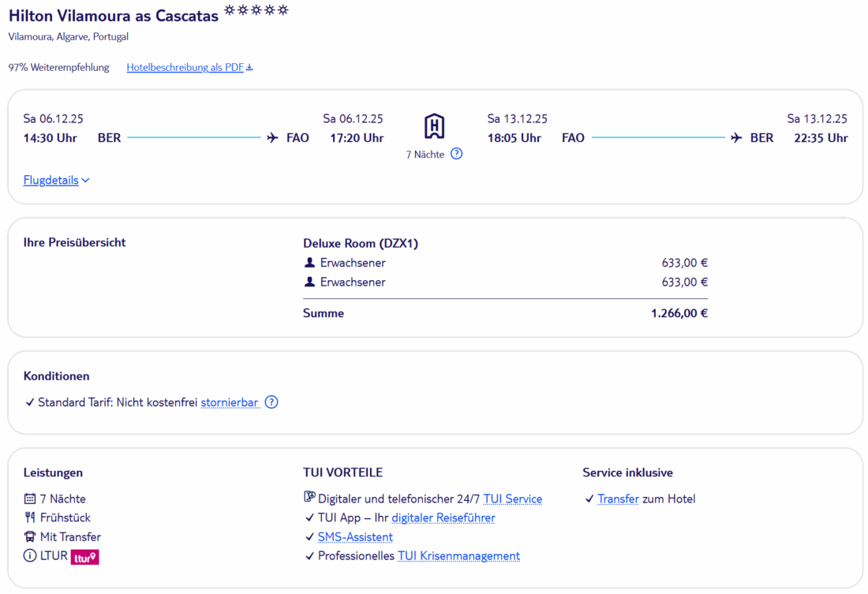The width and height of the screenshot is (868, 594).
Task: Click the phone icon before 24/7 TUI Service
Action: pos(309,498)
